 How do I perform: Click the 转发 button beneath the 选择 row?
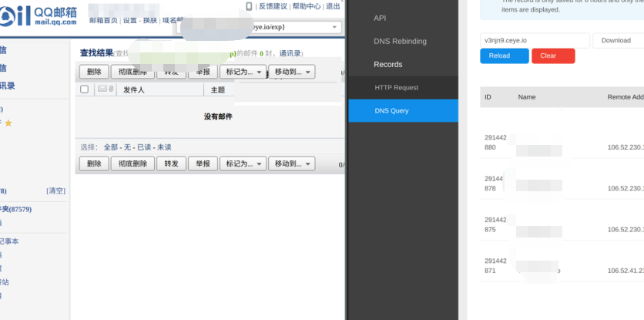tap(171, 163)
